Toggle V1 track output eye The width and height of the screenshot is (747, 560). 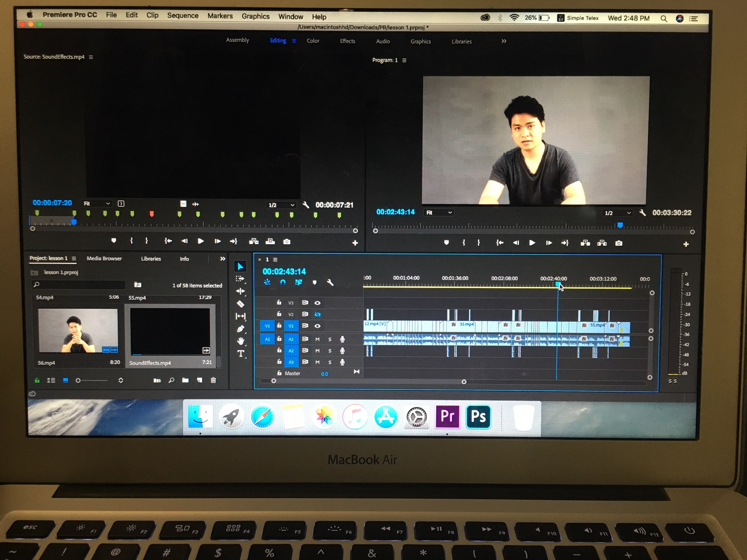[317, 326]
